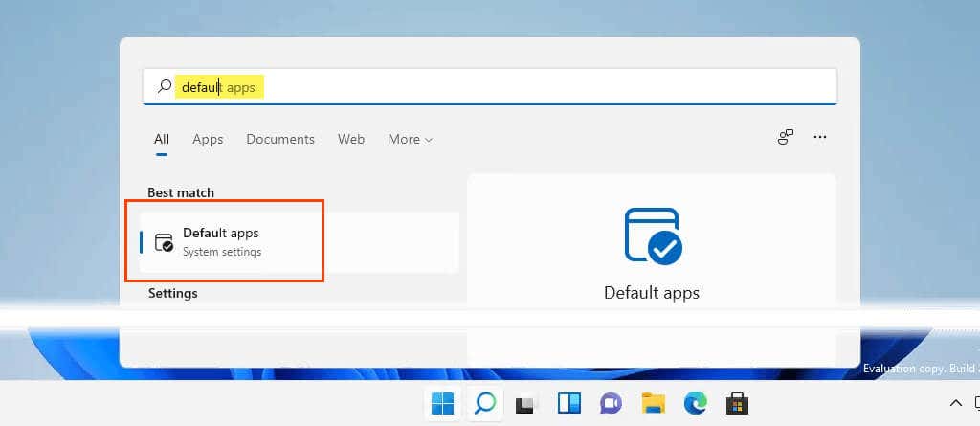Screen dimensions: 980x426
Task: Open File Explorer from the taskbar
Action: click(653, 404)
